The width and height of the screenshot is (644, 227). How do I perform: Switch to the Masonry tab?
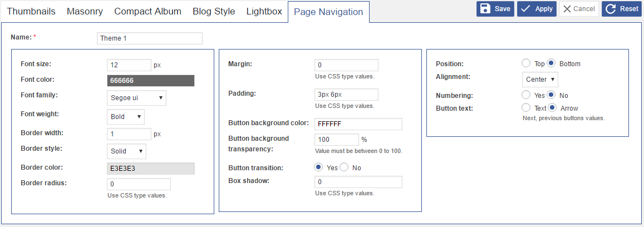(x=85, y=11)
